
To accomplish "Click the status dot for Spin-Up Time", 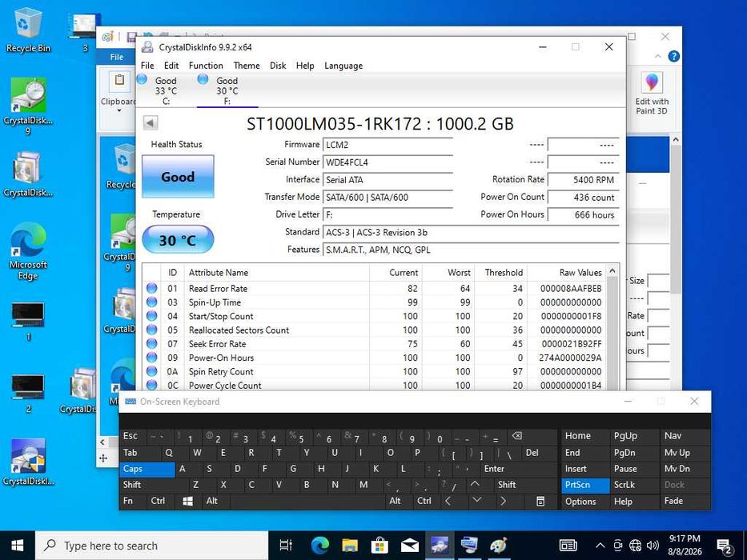I will click(152, 302).
